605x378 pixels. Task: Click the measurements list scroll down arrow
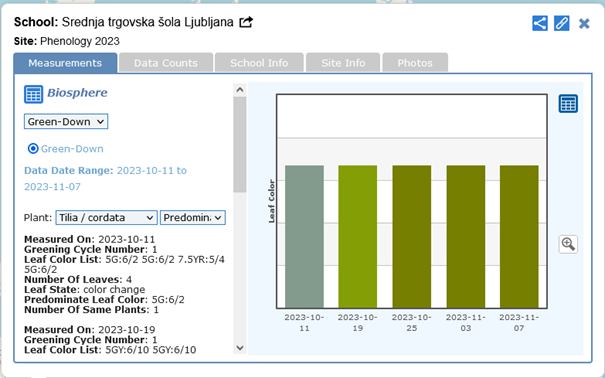(240, 348)
